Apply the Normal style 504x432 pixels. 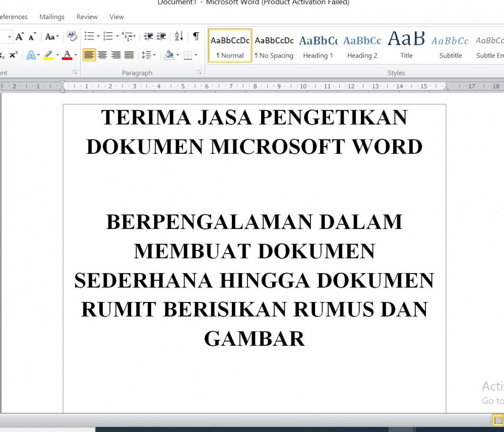coord(230,45)
